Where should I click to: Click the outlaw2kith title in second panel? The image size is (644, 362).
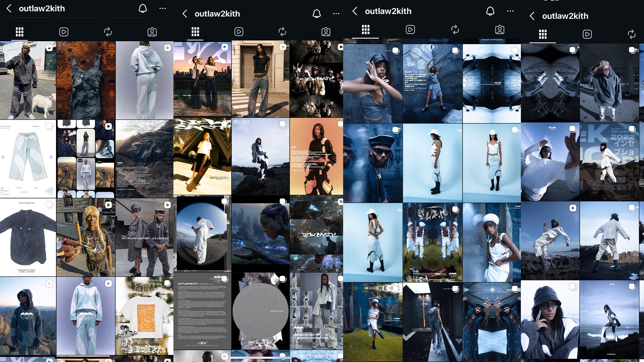217,14
